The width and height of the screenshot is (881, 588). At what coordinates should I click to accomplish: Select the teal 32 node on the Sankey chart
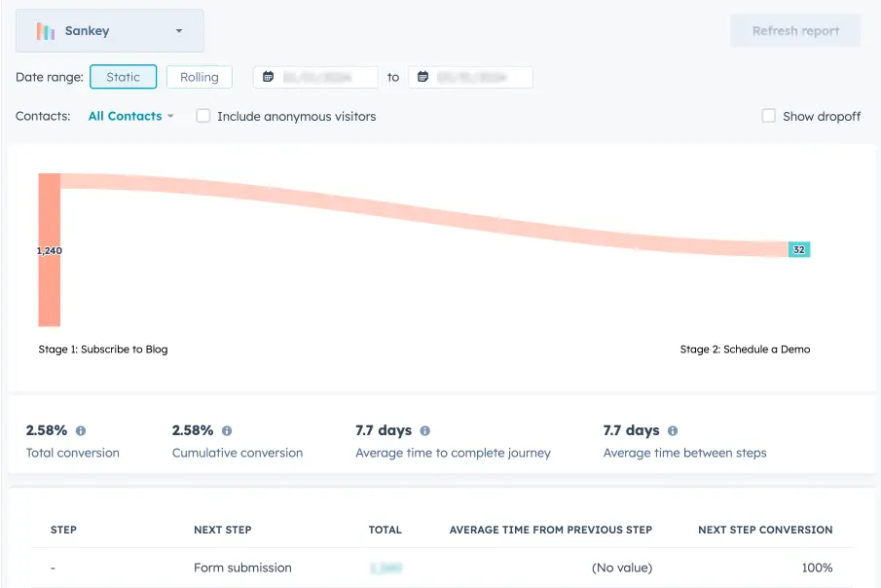tap(799, 249)
